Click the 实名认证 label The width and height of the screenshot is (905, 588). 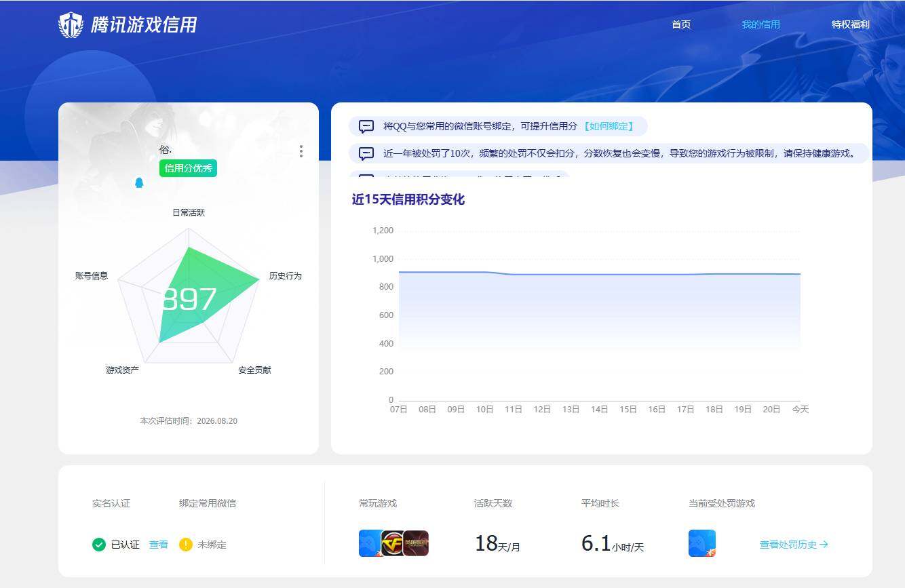point(111,503)
